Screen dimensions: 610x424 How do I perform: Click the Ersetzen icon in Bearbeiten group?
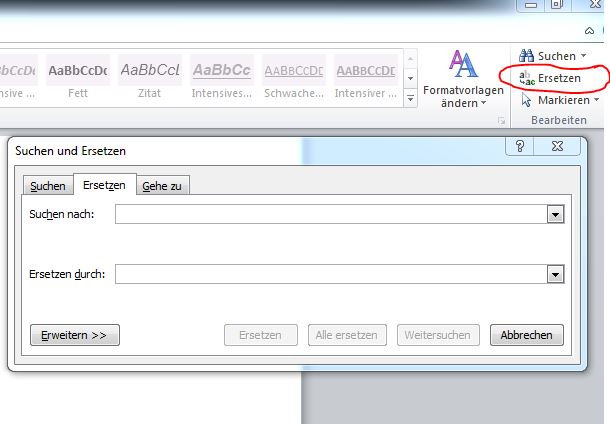point(527,78)
